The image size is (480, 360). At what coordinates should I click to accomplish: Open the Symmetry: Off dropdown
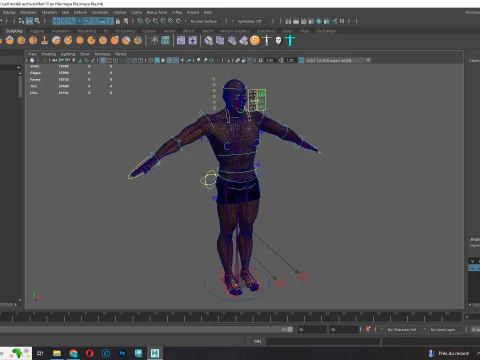(x=250, y=21)
